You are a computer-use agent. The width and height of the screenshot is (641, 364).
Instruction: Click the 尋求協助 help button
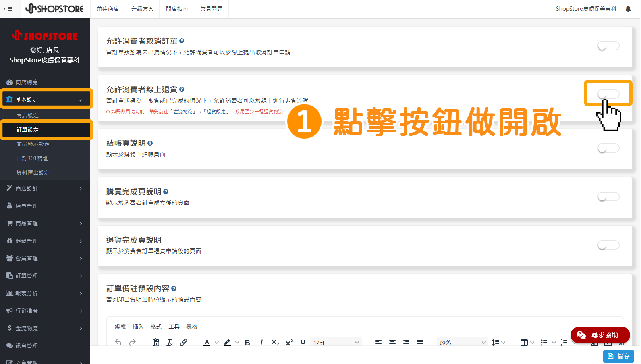tap(600, 335)
